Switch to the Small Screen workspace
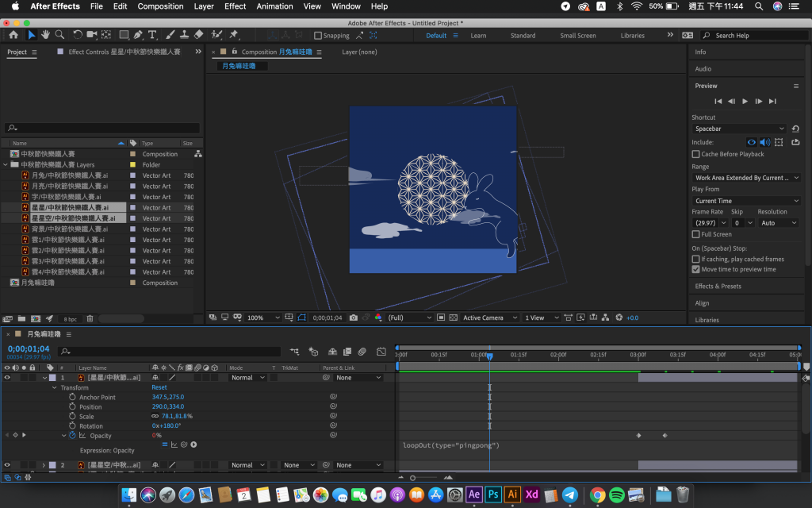This screenshot has height=508, width=812. tap(577, 36)
